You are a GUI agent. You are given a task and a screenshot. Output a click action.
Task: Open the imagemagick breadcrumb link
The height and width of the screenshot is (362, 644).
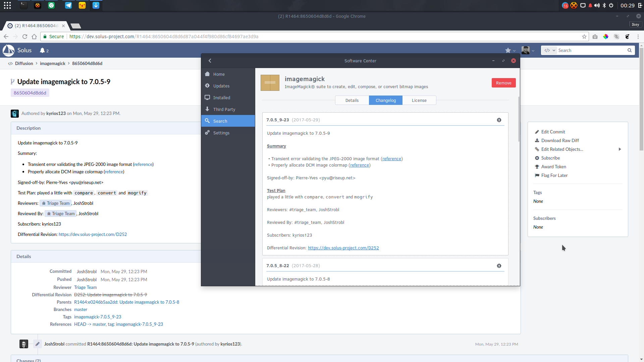click(53, 63)
